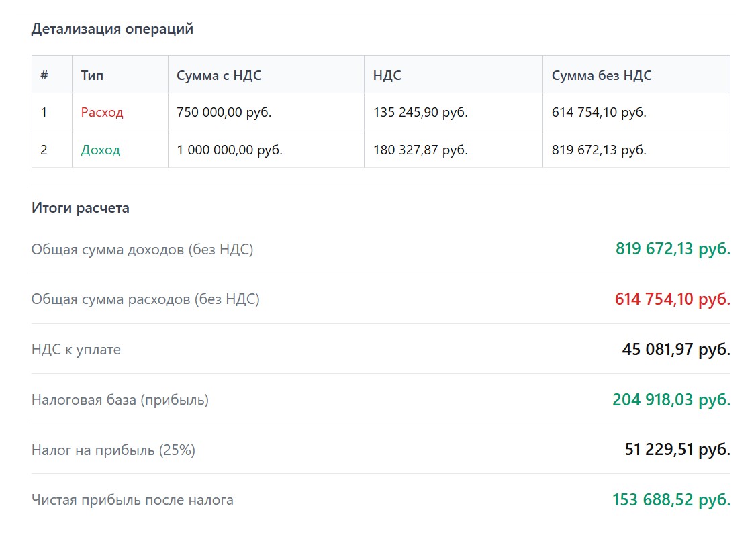Select the "Сумма с НДС" column header
The height and width of the screenshot is (535, 756).
(219, 75)
